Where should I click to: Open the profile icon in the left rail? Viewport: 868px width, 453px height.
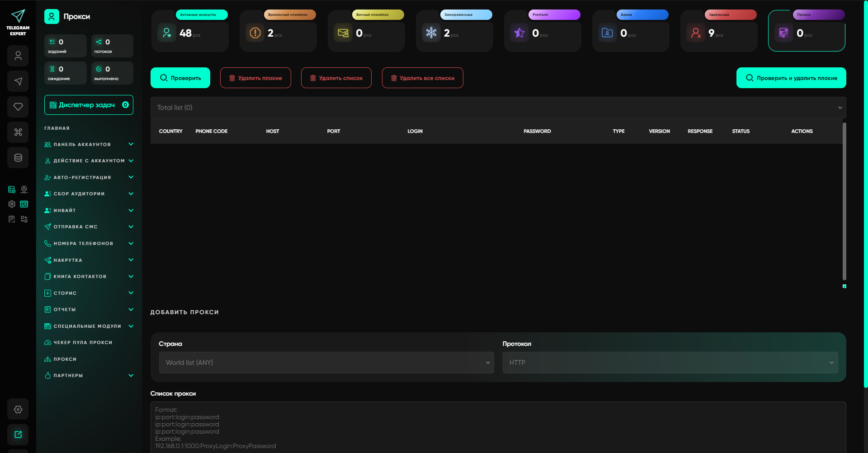click(18, 56)
